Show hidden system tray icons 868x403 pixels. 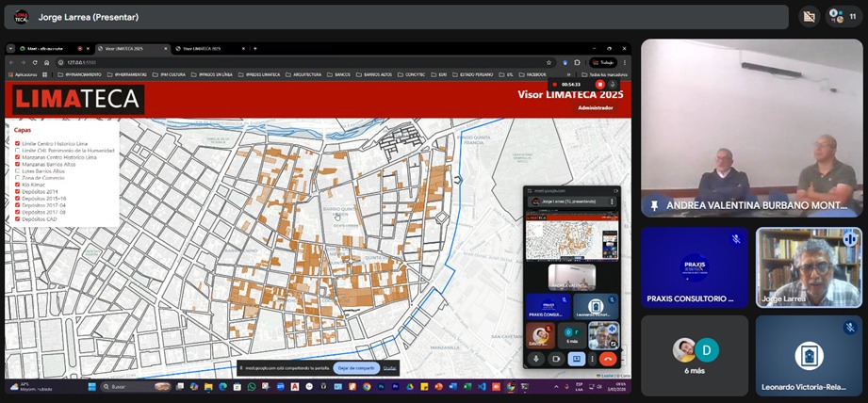[x=556, y=387]
